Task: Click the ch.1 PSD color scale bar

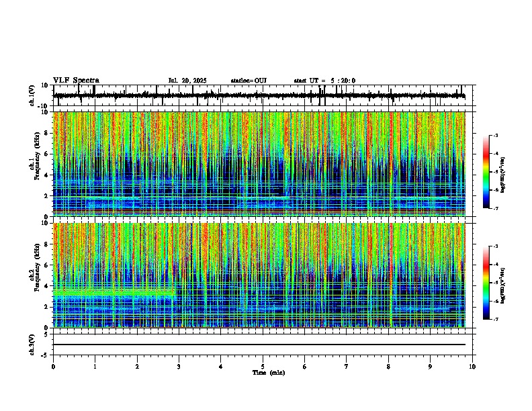Action: [486, 172]
